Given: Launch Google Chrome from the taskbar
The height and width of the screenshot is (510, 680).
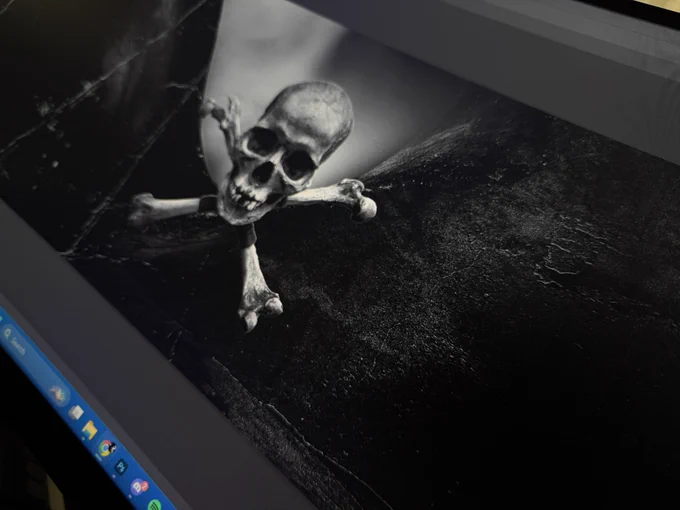Looking at the screenshot, I should click(106, 448).
